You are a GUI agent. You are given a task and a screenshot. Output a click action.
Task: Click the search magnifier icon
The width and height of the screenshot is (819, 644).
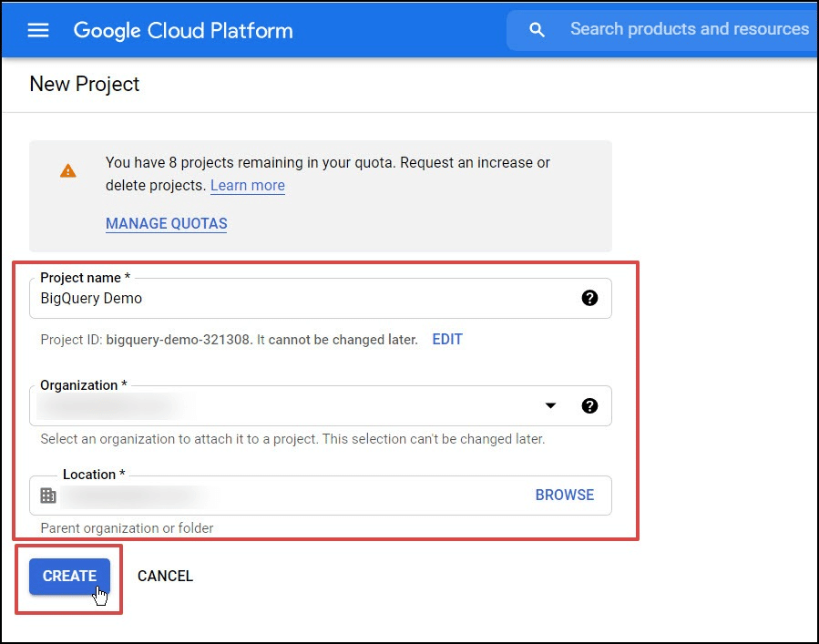tap(537, 30)
